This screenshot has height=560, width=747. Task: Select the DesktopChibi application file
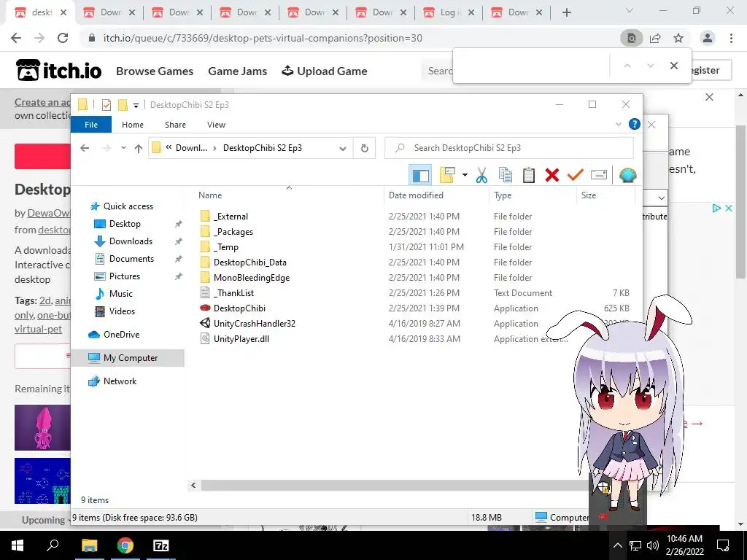point(239,308)
